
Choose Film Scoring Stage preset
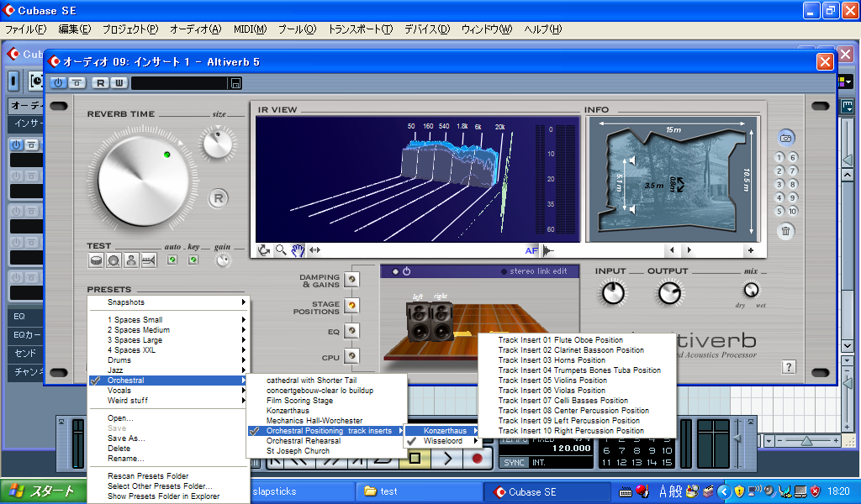(300, 401)
